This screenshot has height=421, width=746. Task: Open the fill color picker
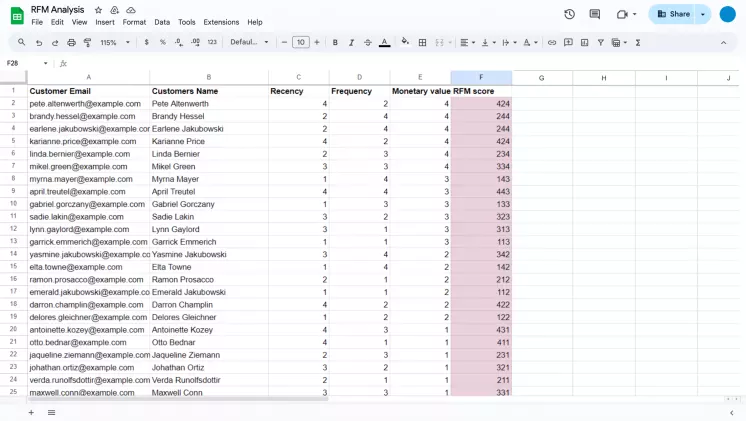tap(405, 43)
